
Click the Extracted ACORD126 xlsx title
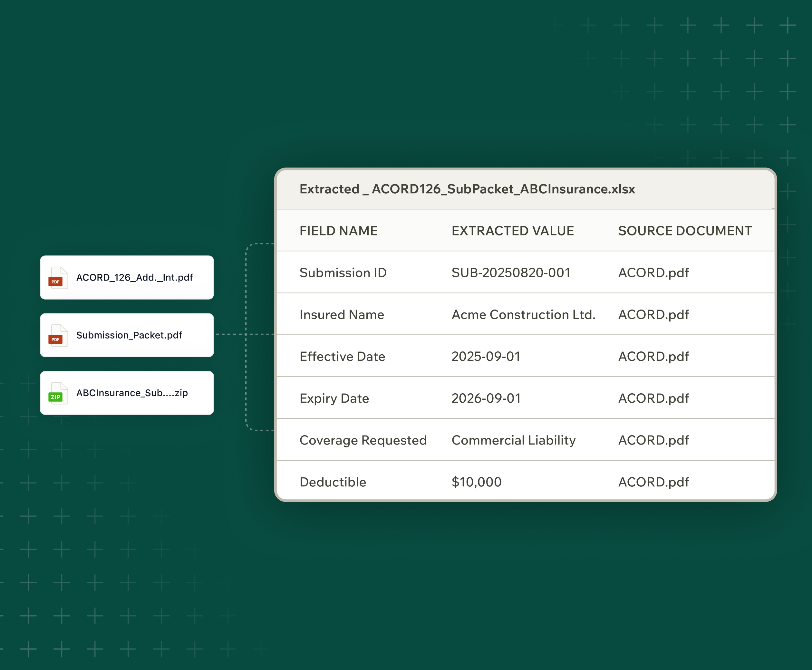467,189
